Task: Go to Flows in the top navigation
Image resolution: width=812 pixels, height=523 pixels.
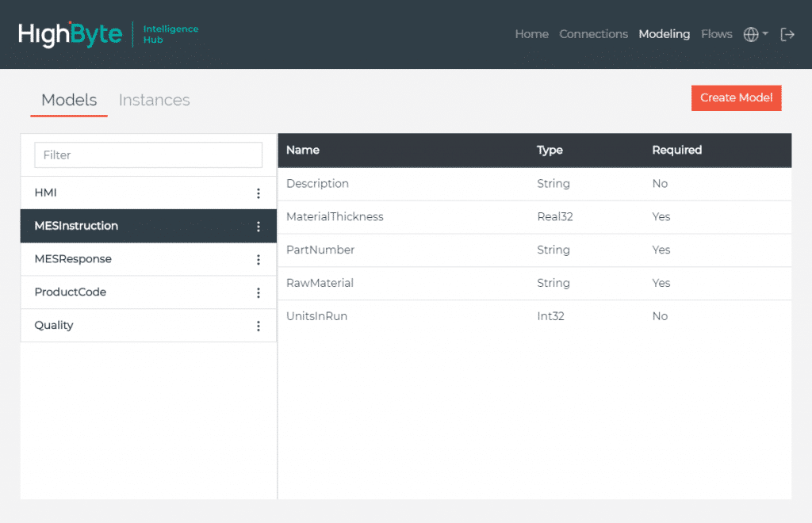Action: tap(716, 34)
